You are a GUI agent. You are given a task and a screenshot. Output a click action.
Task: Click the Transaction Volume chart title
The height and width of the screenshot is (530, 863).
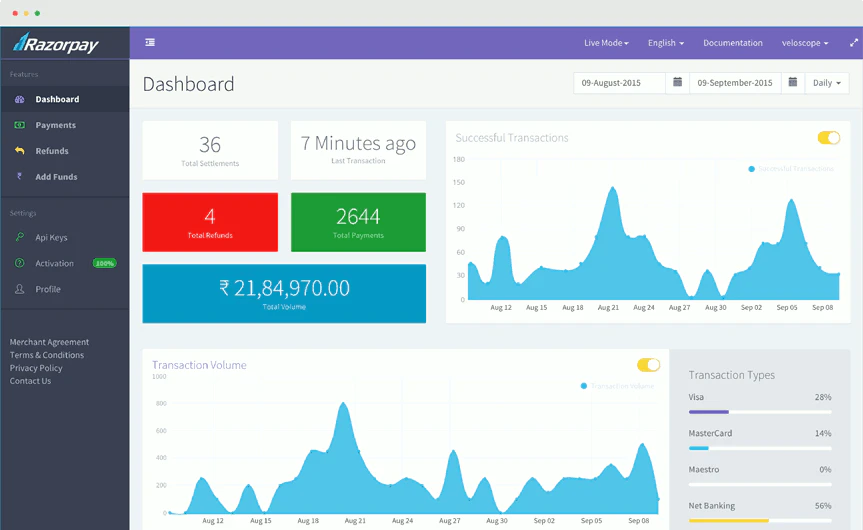[x=199, y=365]
